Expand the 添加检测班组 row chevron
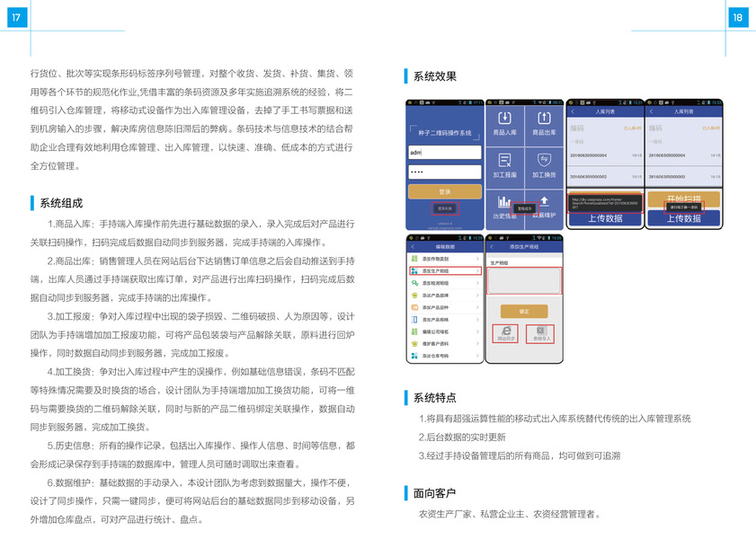The width and height of the screenshot is (756, 539). (x=477, y=283)
